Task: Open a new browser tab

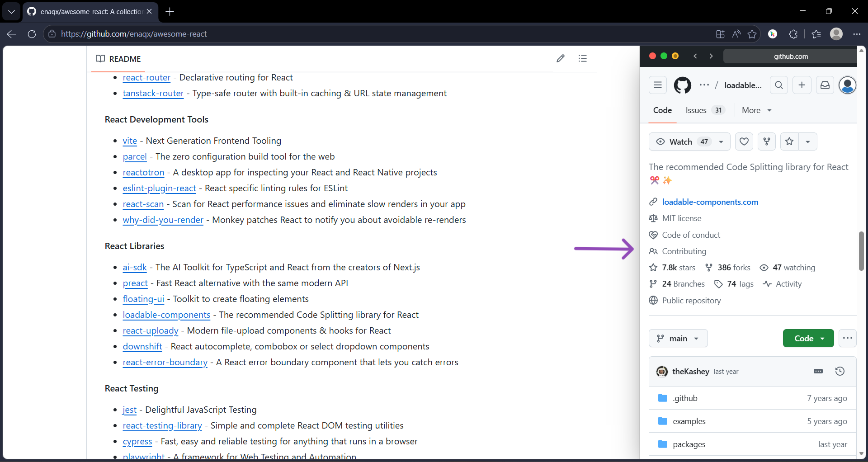Action: tap(170, 12)
